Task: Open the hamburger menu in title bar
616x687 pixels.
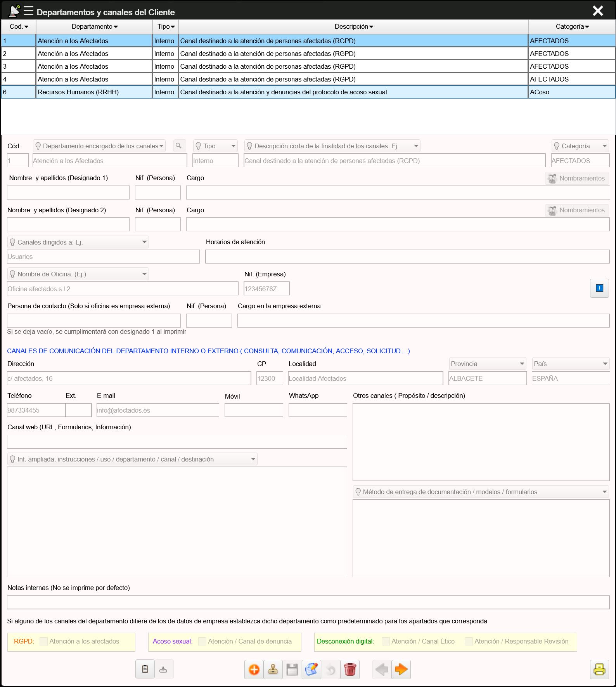Action: pyautogui.click(x=28, y=11)
